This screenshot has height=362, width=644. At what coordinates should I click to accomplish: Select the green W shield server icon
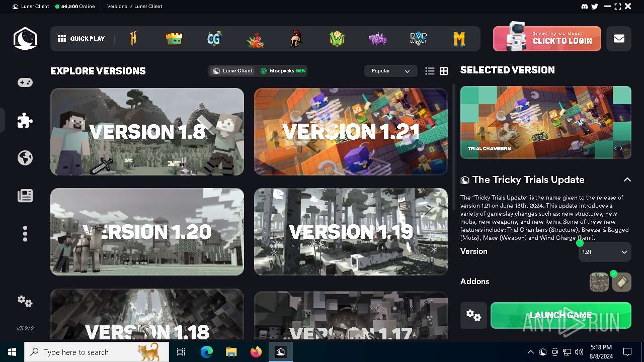(x=337, y=39)
